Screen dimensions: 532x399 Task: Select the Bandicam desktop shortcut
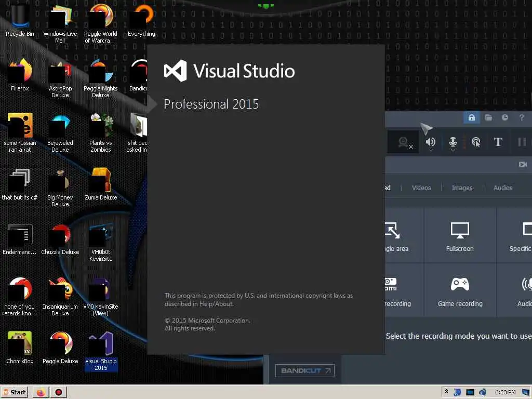(138, 75)
